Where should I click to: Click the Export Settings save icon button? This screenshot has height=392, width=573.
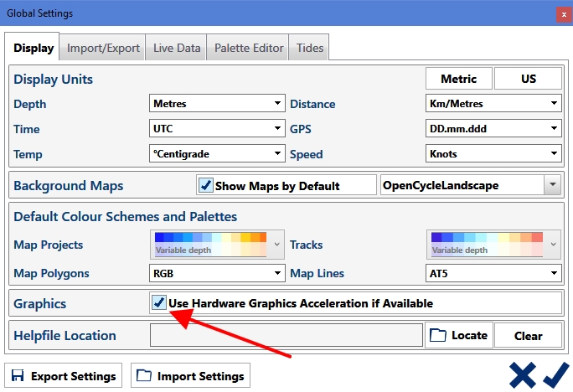click(64, 376)
